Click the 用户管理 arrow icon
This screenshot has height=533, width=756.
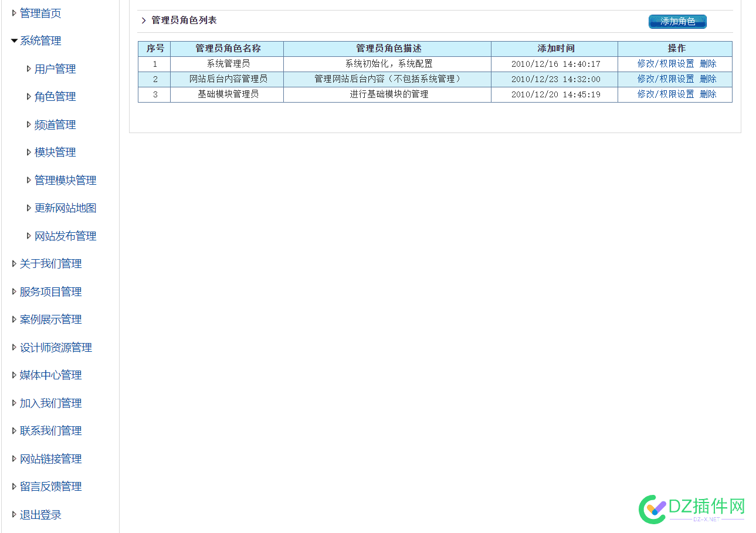(29, 69)
